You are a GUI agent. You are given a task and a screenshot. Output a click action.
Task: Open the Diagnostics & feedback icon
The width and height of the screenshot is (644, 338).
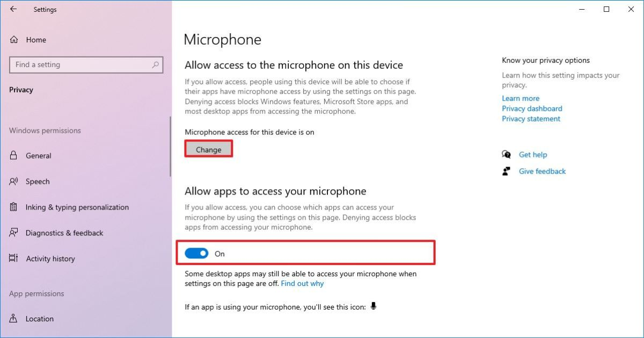coord(14,233)
